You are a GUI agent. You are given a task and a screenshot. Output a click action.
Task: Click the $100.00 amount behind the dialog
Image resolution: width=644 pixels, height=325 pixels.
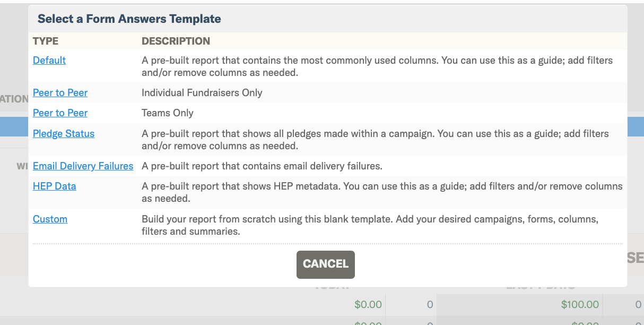click(x=580, y=305)
